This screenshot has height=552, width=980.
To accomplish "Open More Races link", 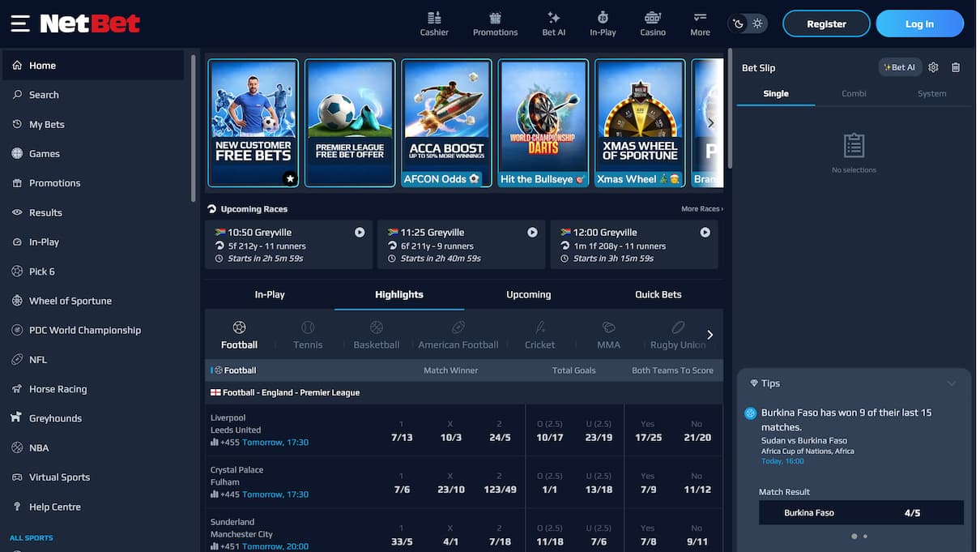I will [x=700, y=208].
